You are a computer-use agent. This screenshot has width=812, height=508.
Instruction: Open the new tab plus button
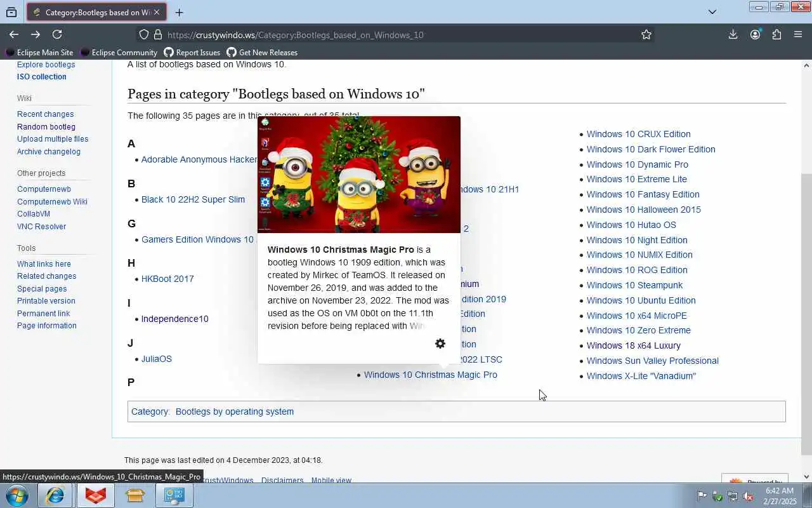(x=179, y=12)
